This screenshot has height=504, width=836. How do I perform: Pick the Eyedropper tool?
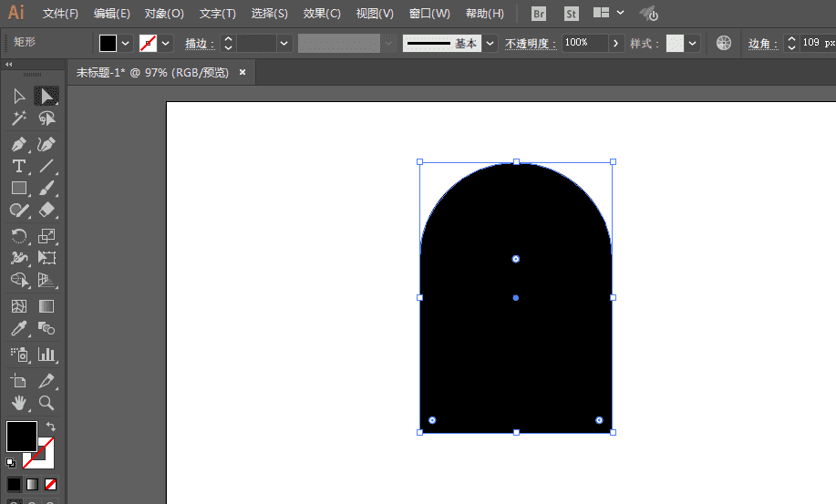coord(18,328)
